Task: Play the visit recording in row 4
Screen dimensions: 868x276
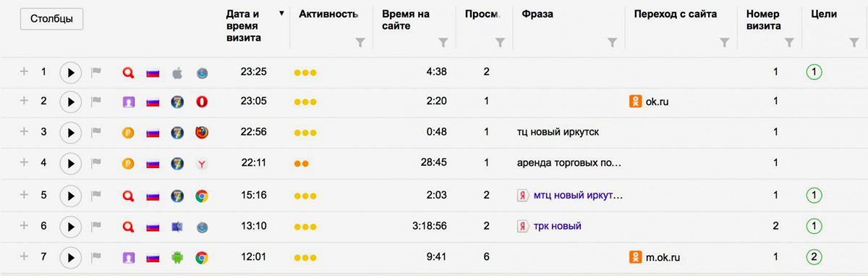Action: tap(69, 164)
